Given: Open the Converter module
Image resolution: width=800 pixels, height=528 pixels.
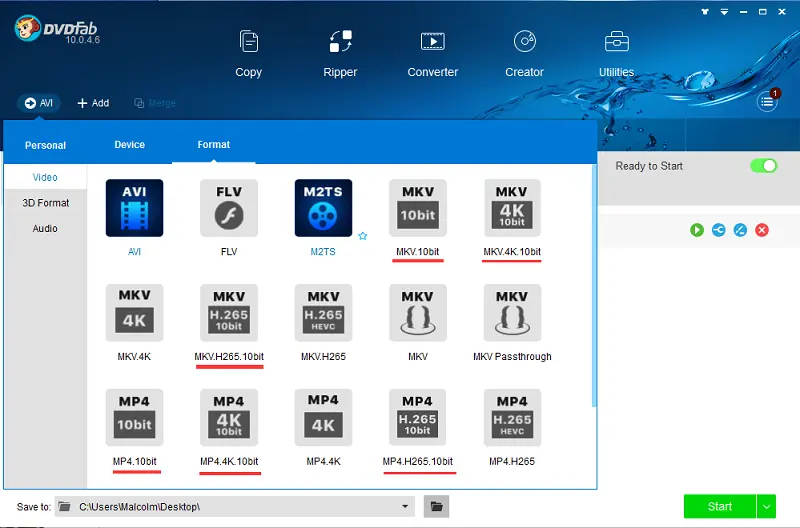Looking at the screenshot, I should click(x=432, y=53).
